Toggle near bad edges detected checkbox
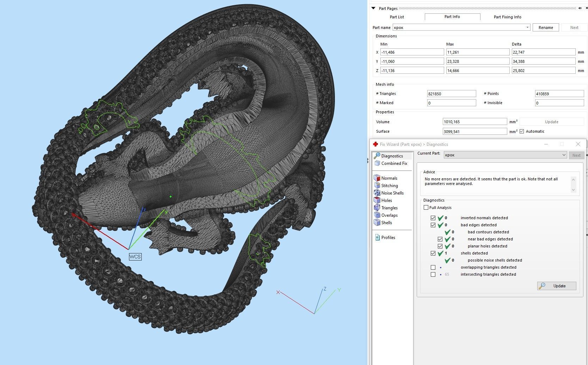The width and height of the screenshot is (588, 365). pos(440,239)
